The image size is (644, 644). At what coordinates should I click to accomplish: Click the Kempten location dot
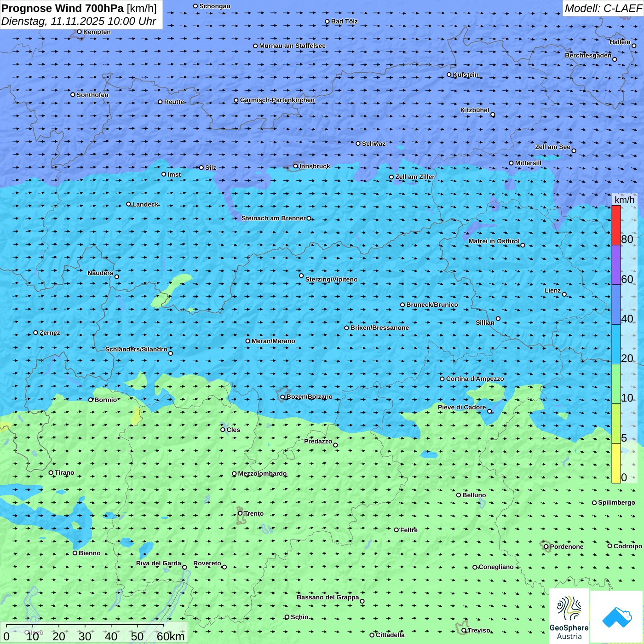tap(80, 32)
